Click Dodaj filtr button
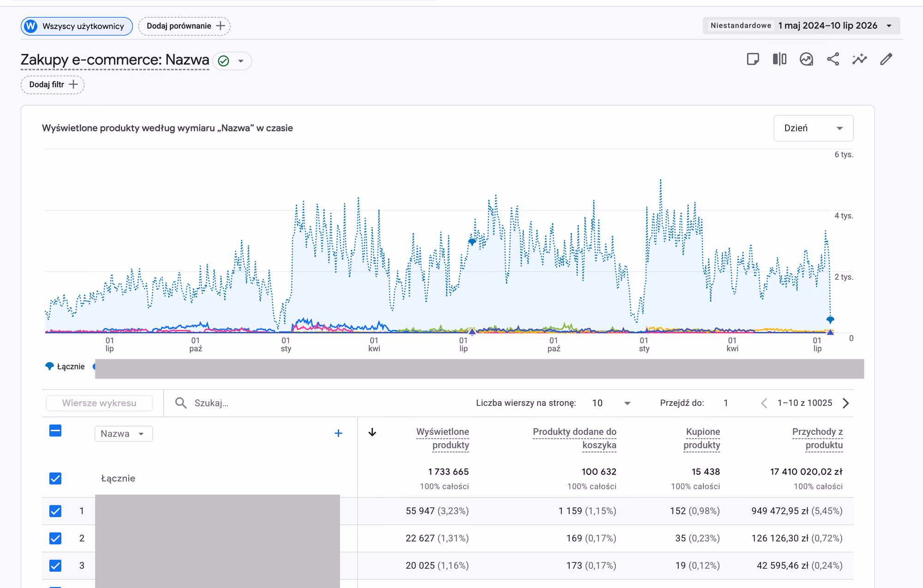923x588 pixels. [53, 85]
